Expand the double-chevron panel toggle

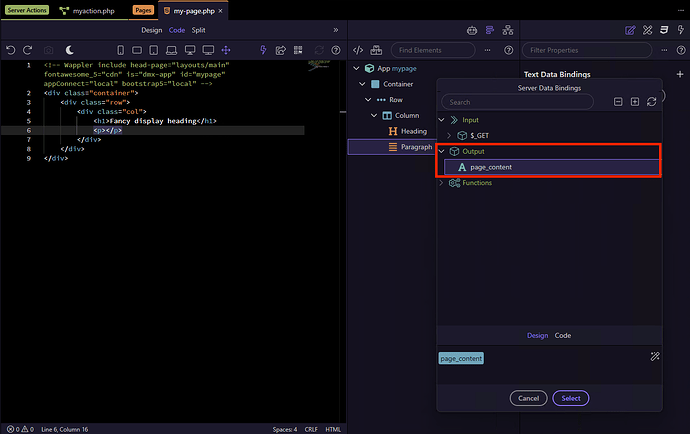coord(336,30)
